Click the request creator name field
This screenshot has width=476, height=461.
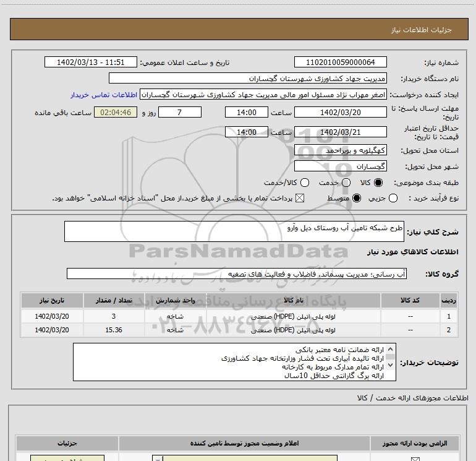[263, 95]
